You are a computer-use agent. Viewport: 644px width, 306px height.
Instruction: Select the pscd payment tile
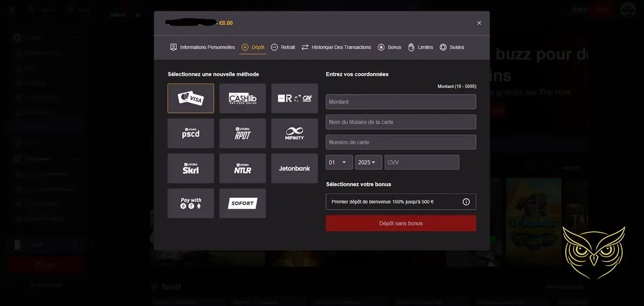tap(190, 133)
